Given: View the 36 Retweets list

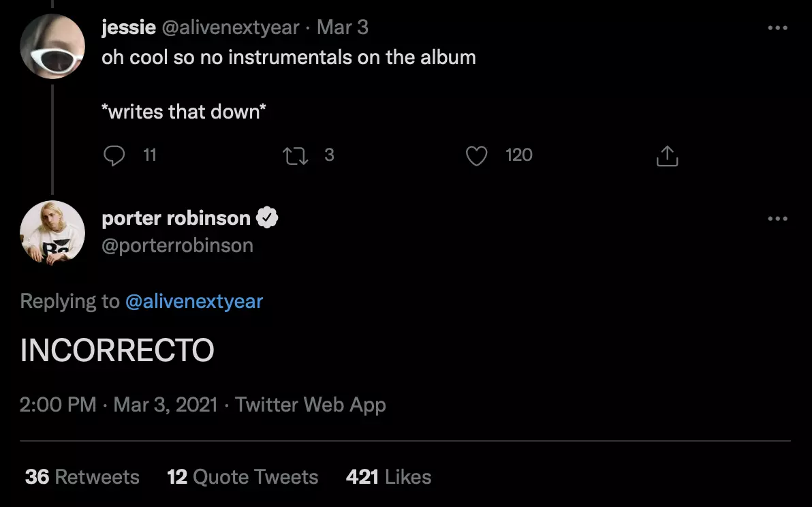Looking at the screenshot, I should point(82,477).
